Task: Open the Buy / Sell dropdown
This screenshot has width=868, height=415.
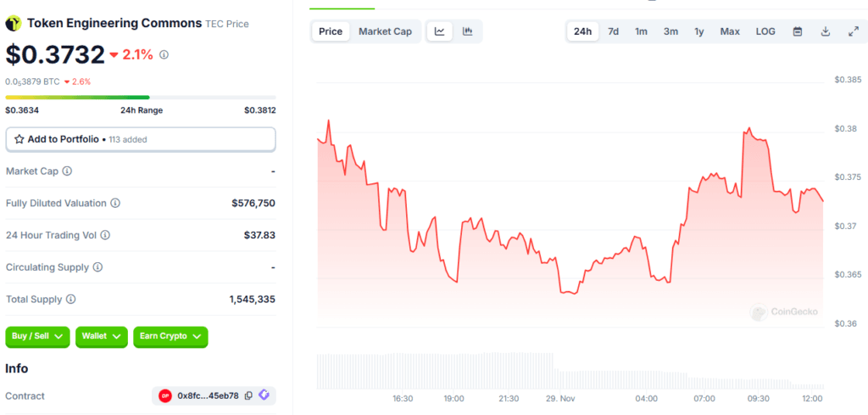Action: pyautogui.click(x=37, y=336)
